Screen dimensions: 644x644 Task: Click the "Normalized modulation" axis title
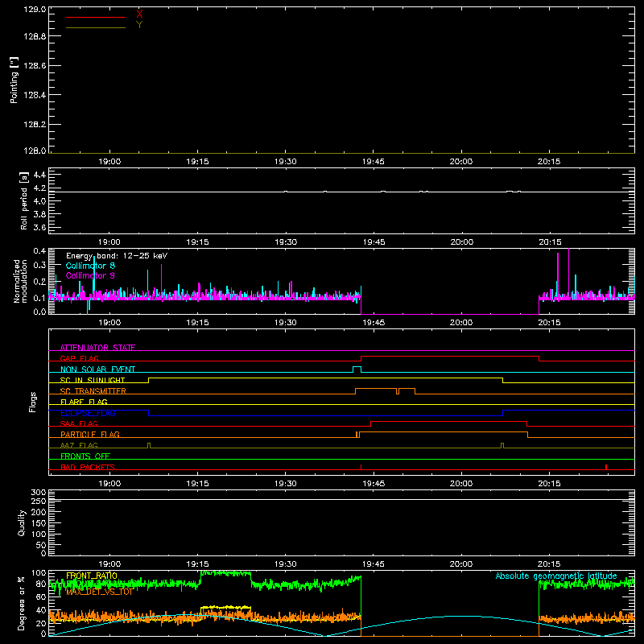(20, 281)
